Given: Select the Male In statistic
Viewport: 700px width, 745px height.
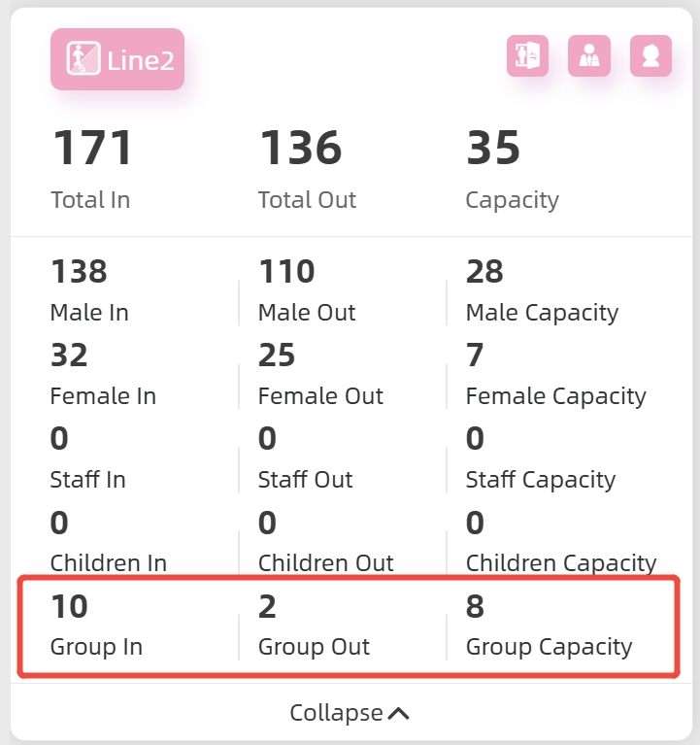Looking at the screenshot, I should point(89,312).
